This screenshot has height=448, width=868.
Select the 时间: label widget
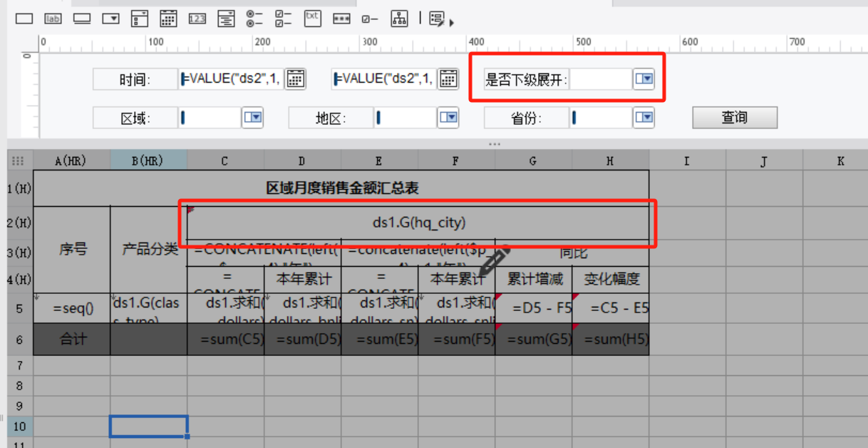pos(135,79)
